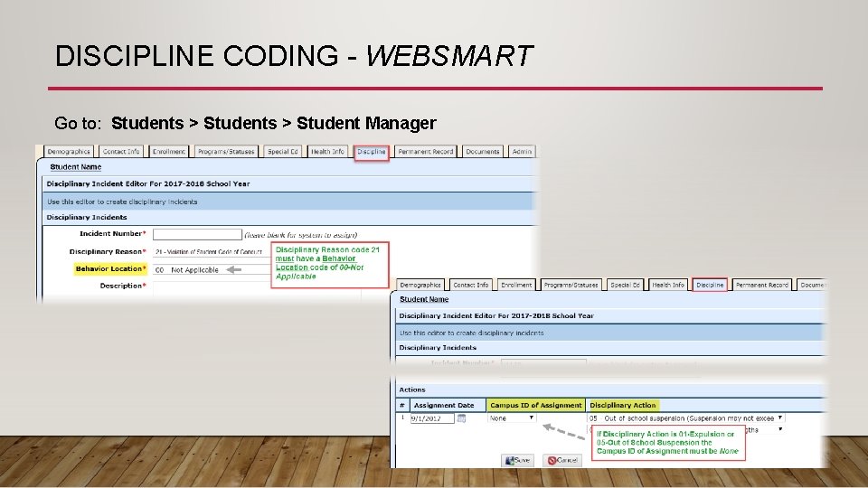The image size is (868, 488).
Task: Open Demographics tab in the lower screenshot
Action: coord(420,285)
